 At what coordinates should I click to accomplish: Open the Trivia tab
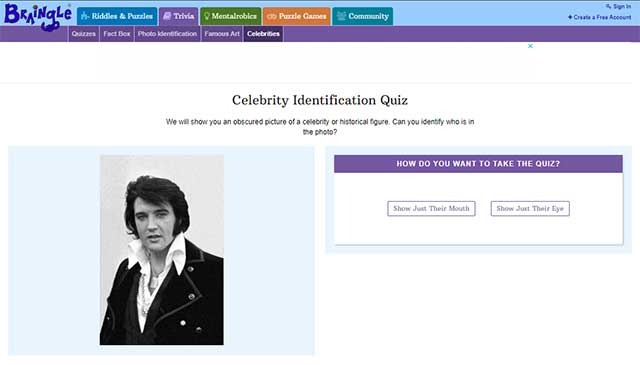(179, 16)
